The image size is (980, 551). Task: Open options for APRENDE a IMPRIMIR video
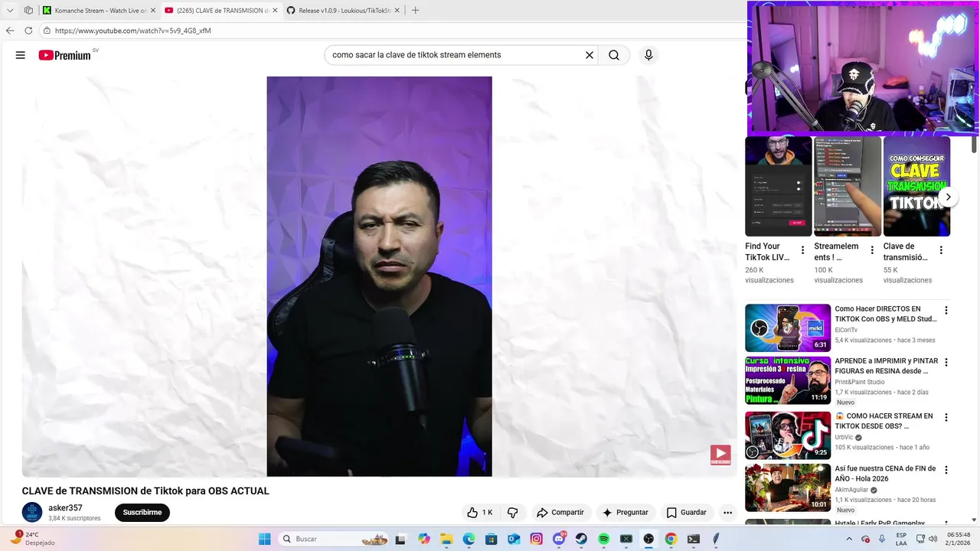pyautogui.click(x=946, y=363)
